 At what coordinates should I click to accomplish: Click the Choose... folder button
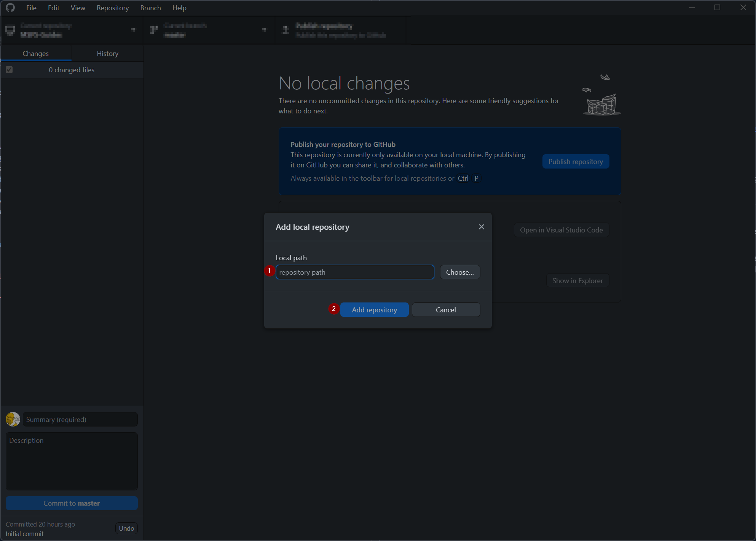[460, 272]
